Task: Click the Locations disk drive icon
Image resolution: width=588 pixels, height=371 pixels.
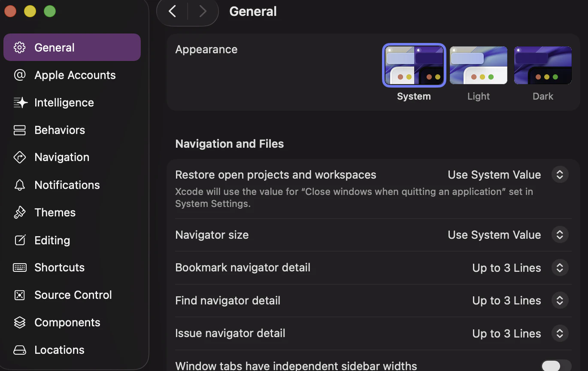Action: (20, 350)
